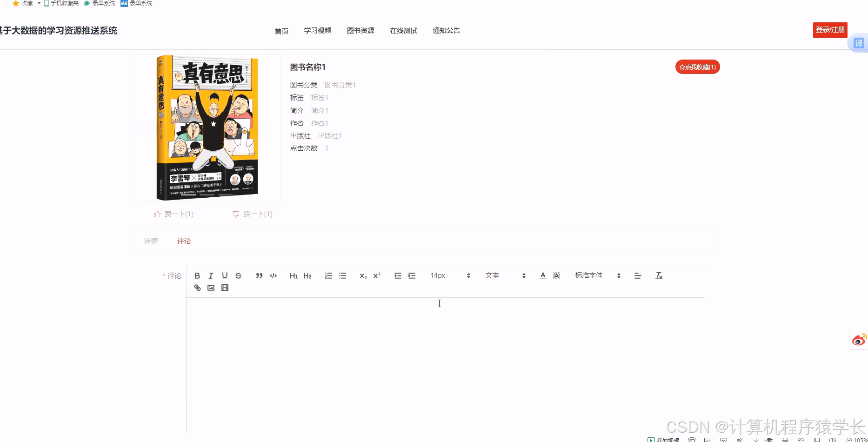This screenshot has height=442, width=868.
Task: Click the 登录/注册 button
Action: [x=830, y=30]
